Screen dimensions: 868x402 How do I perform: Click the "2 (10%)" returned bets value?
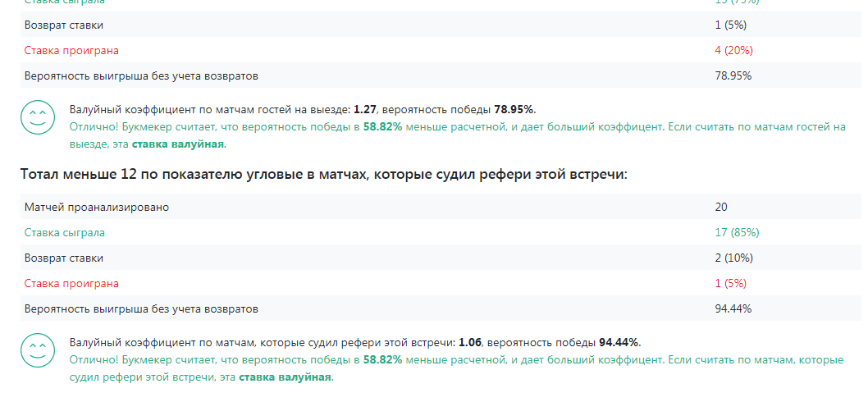(x=733, y=258)
